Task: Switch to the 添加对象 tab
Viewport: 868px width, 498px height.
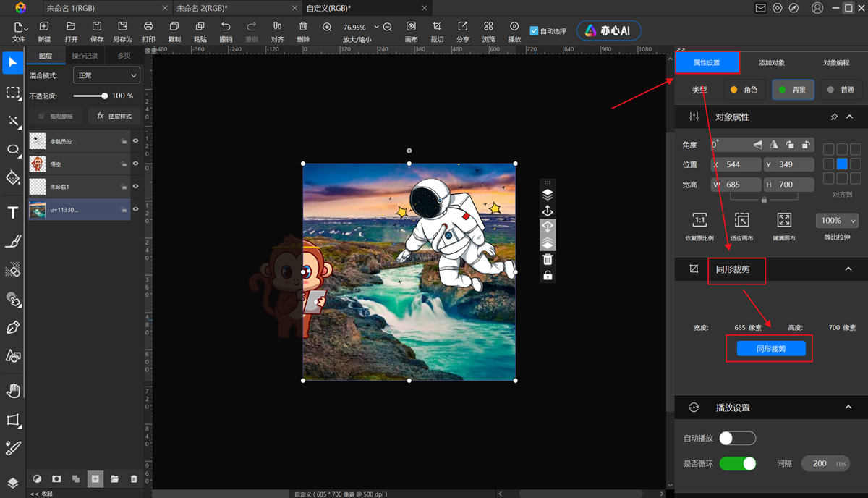Action: pyautogui.click(x=771, y=63)
